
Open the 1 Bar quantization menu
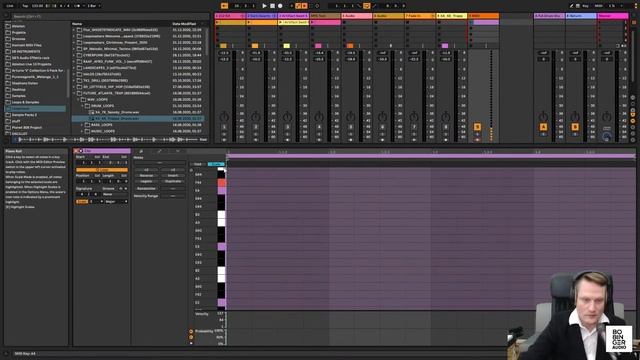[93, 6]
